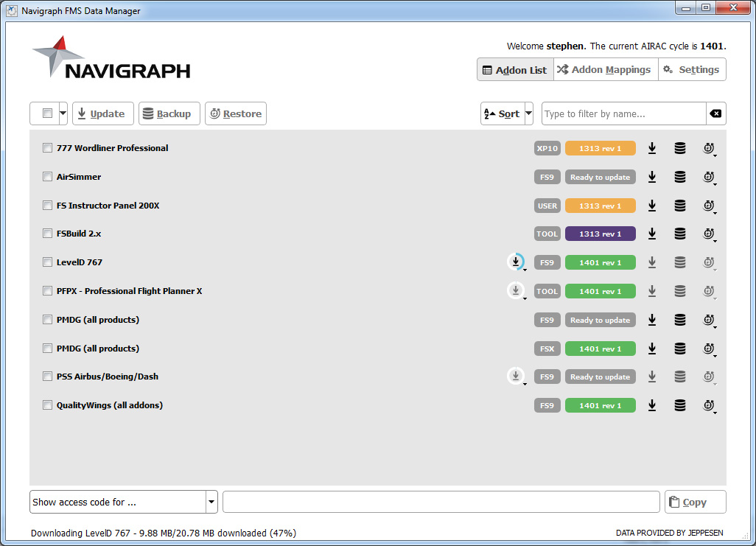Screen dimensions: 756x546
Task: Click download icon for 777 Wordliner Professional
Action: point(652,148)
